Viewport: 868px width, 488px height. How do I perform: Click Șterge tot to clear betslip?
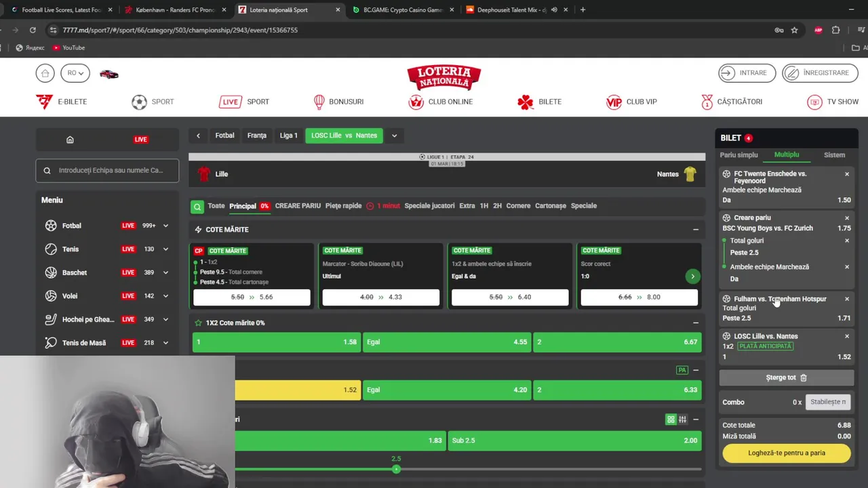[x=787, y=378]
